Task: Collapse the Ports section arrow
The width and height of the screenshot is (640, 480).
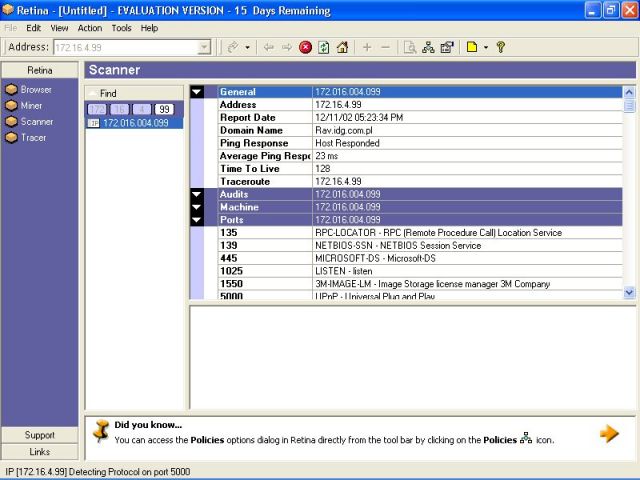Action: click(197, 220)
